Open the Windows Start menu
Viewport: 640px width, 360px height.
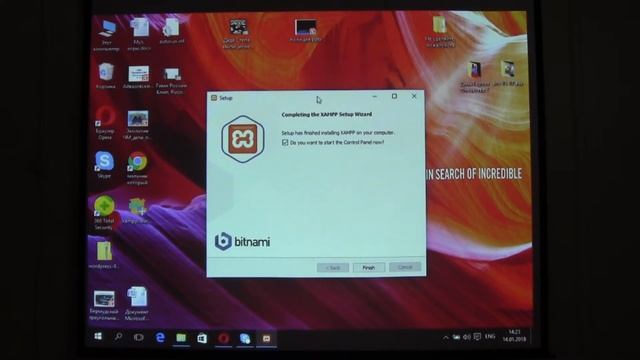[98, 337]
